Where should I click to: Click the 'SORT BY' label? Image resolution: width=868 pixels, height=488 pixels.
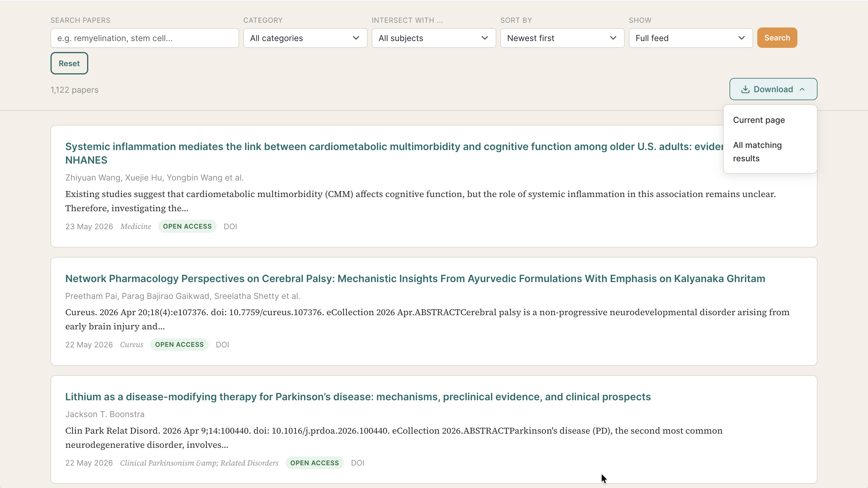click(x=516, y=20)
